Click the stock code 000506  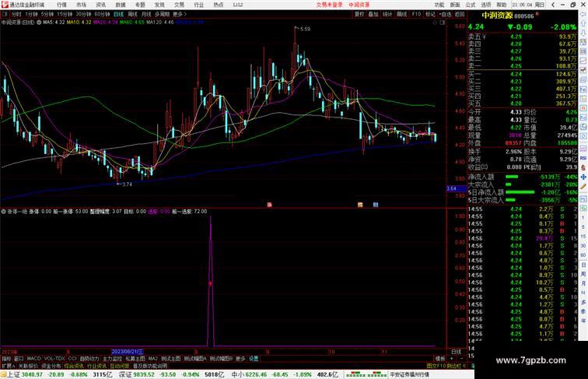coord(524,16)
